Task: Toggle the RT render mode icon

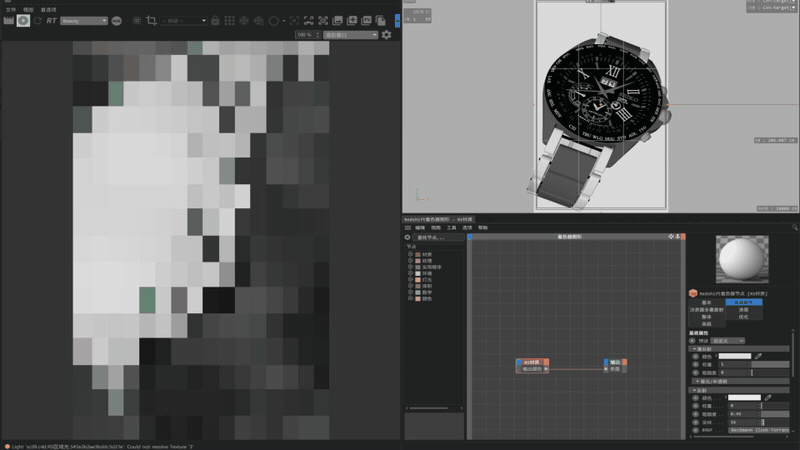Action: (52, 20)
